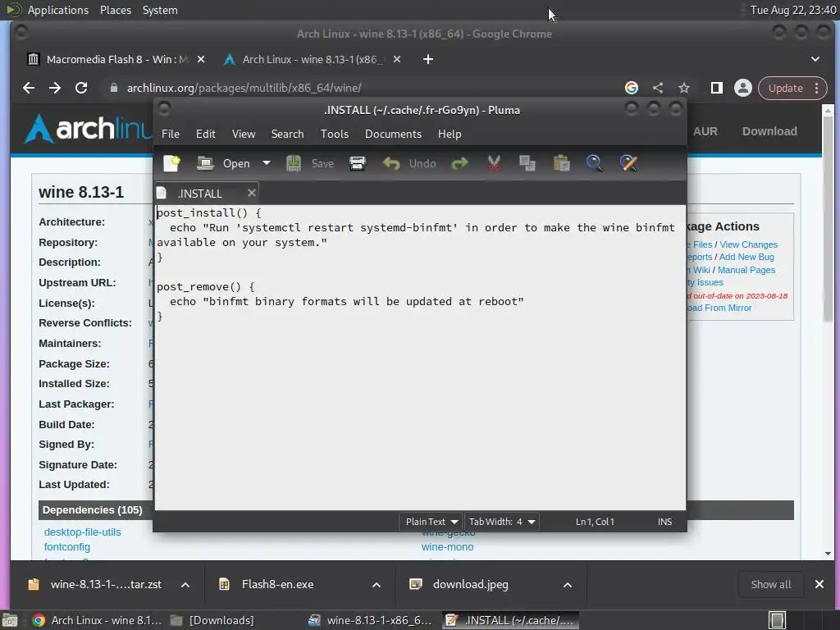Screen dimensions: 840x630
Task: Close the .INSTALL document tab
Action: coord(251,193)
